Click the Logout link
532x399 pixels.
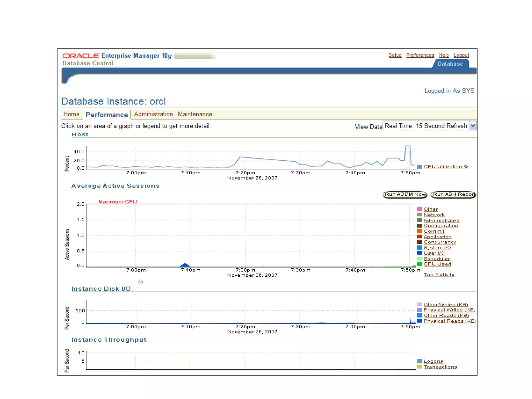[x=461, y=55]
